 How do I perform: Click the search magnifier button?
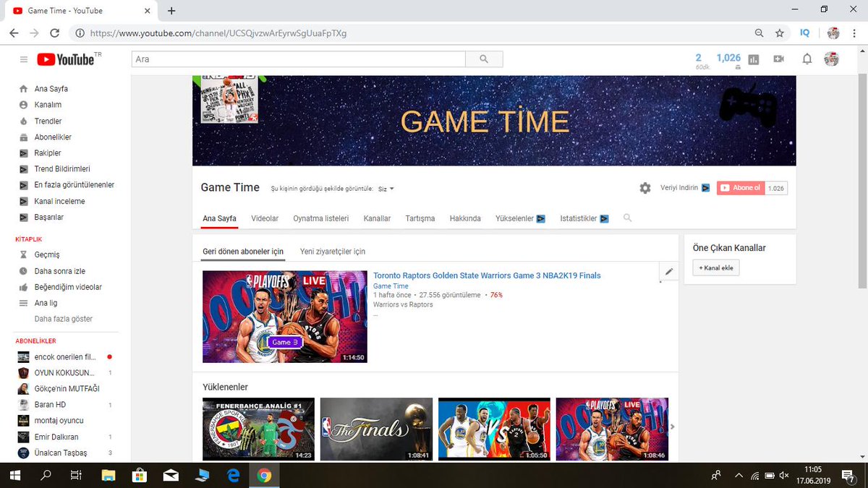(x=484, y=59)
